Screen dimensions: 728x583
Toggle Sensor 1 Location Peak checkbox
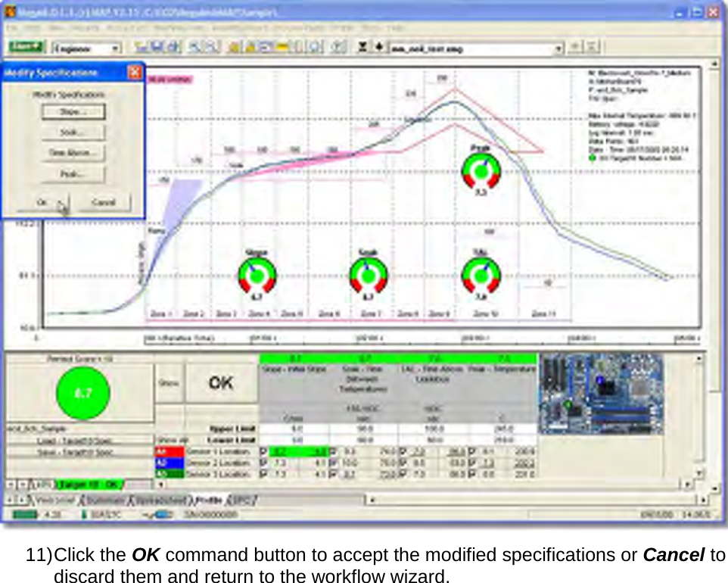pos(472,451)
